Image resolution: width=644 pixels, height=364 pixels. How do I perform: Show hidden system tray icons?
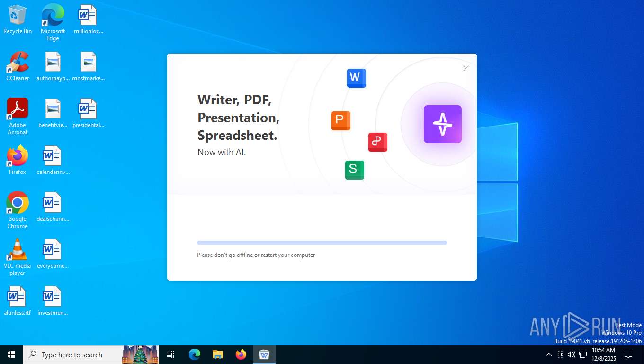[x=549, y=355]
